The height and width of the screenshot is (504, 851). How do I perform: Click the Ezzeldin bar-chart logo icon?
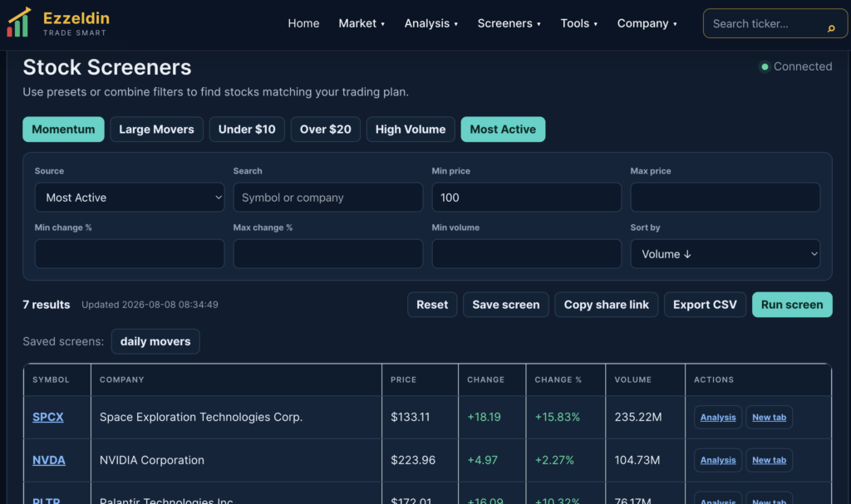coord(19,22)
